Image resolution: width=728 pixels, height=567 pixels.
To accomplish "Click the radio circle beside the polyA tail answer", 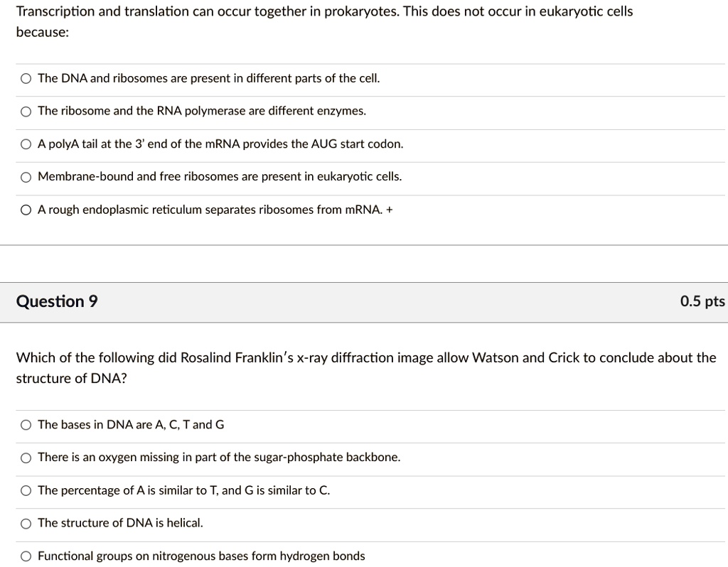I will tap(25, 144).
